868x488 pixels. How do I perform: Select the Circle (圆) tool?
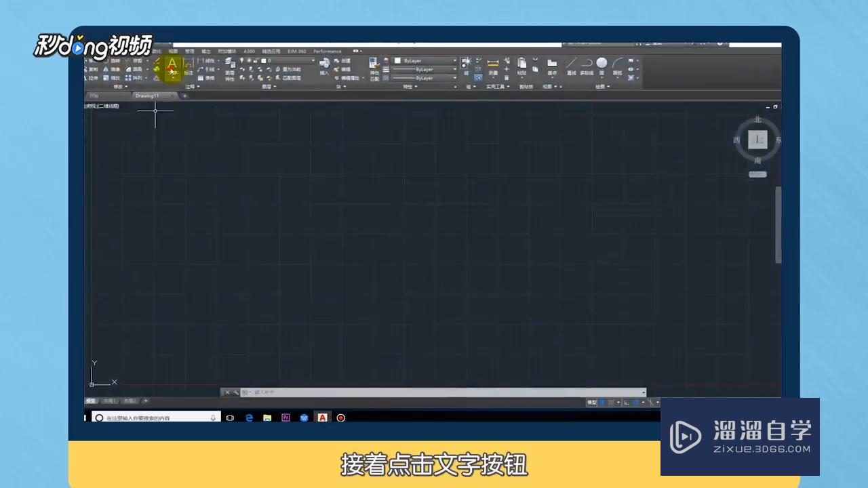click(x=601, y=66)
